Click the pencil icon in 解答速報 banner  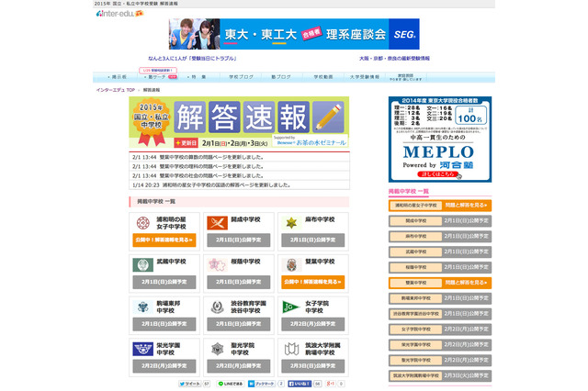[x=328, y=117]
